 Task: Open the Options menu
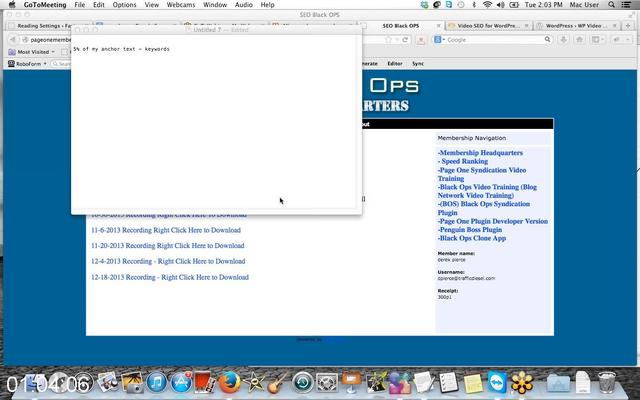tap(124, 5)
